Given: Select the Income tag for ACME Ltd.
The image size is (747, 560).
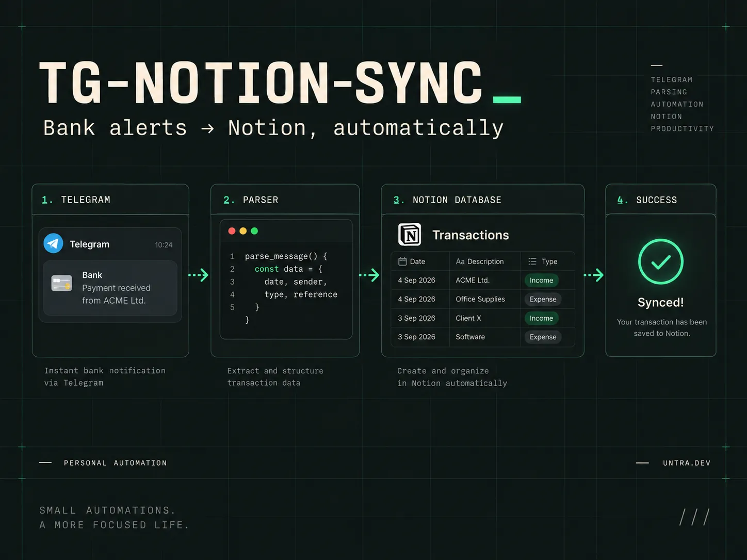Looking at the screenshot, I should tap(541, 280).
